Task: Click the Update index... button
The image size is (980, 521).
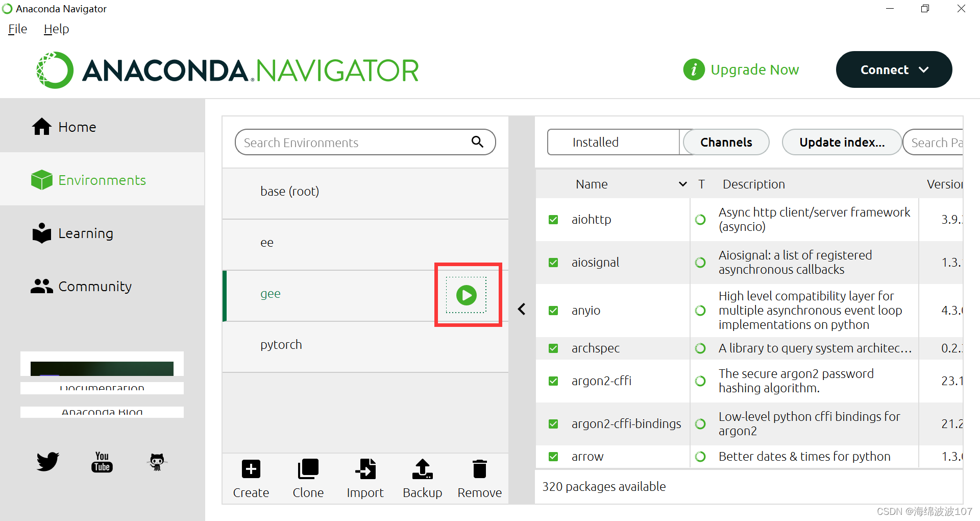Action: point(842,142)
